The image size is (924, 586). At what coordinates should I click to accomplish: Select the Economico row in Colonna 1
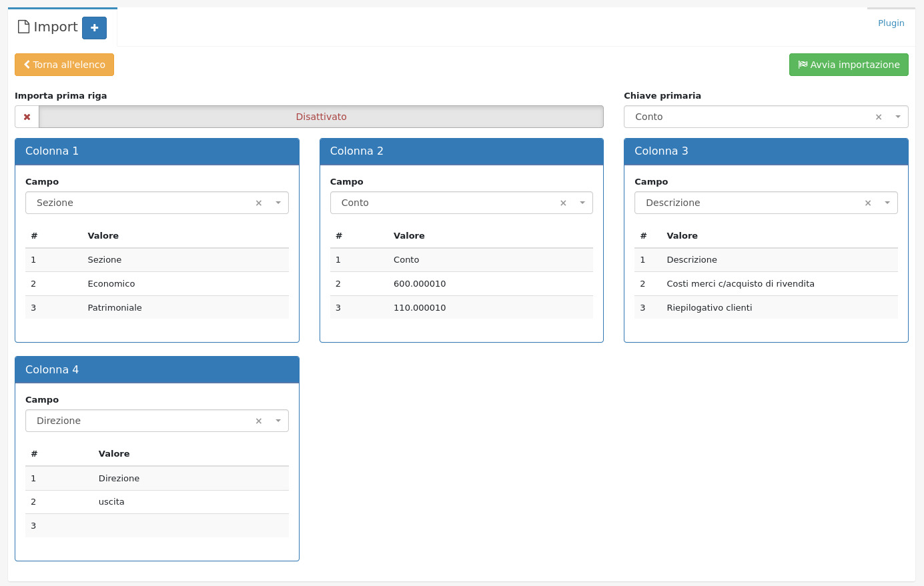[x=111, y=283]
